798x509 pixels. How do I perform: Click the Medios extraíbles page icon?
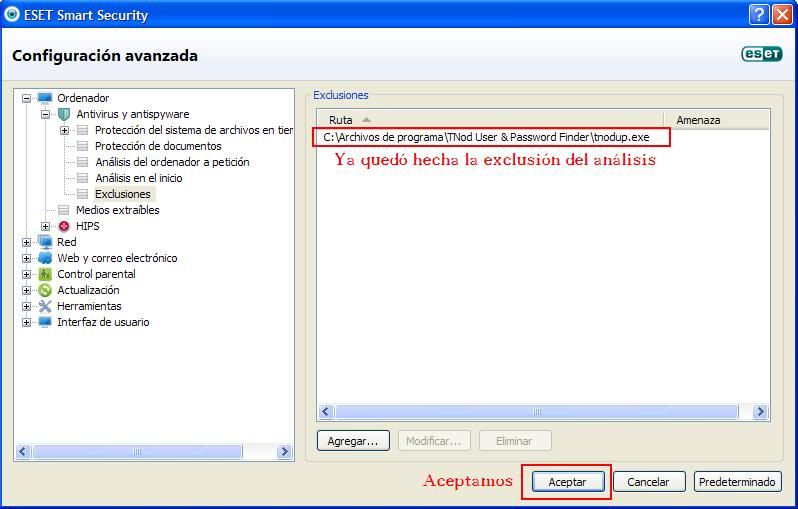tap(64, 210)
